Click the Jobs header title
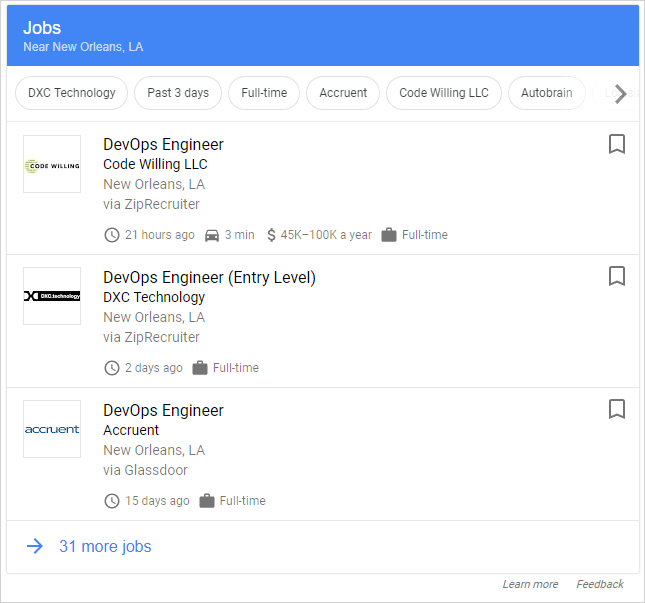Screen dimensions: 645x603 tap(42, 28)
